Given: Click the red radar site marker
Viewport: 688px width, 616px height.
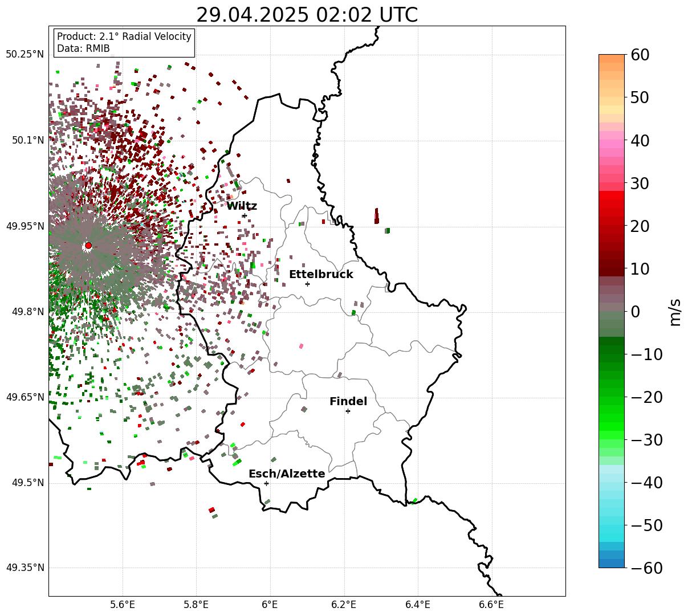Looking at the screenshot, I should click(x=88, y=246).
